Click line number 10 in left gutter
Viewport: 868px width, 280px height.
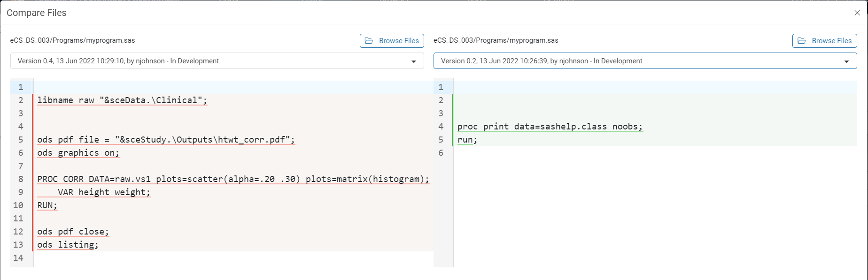coord(18,205)
